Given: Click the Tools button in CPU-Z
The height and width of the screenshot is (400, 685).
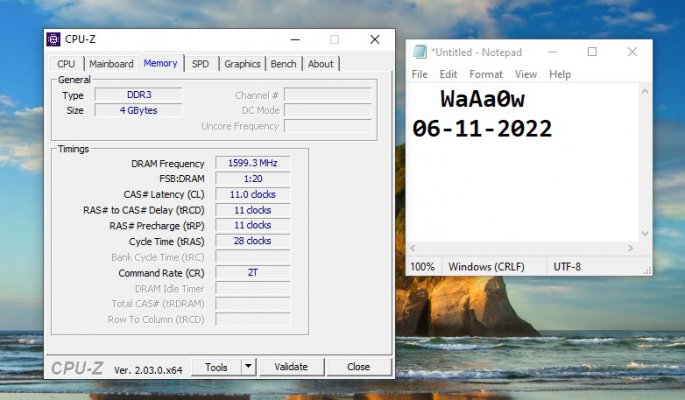Looking at the screenshot, I should click(216, 367).
